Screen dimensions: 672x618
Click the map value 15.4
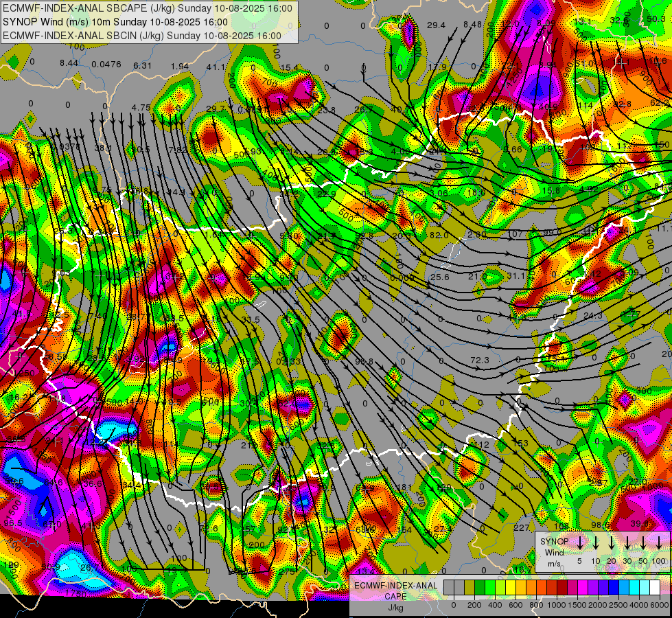(290, 67)
